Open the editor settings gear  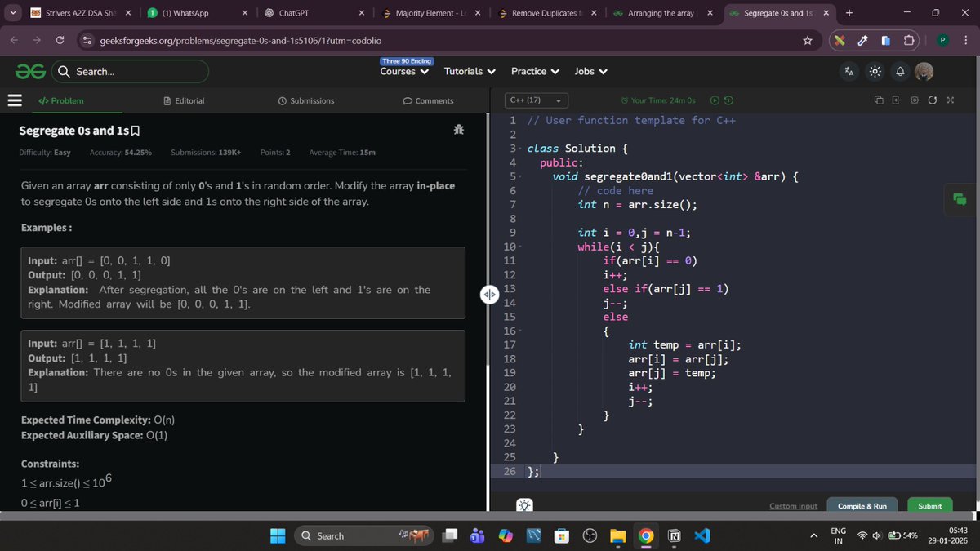pyautogui.click(x=915, y=100)
